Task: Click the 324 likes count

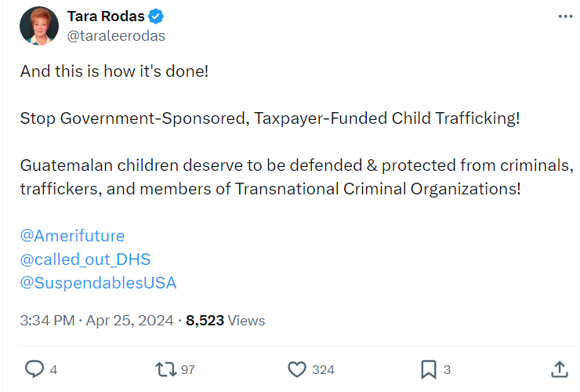Action: click(323, 369)
